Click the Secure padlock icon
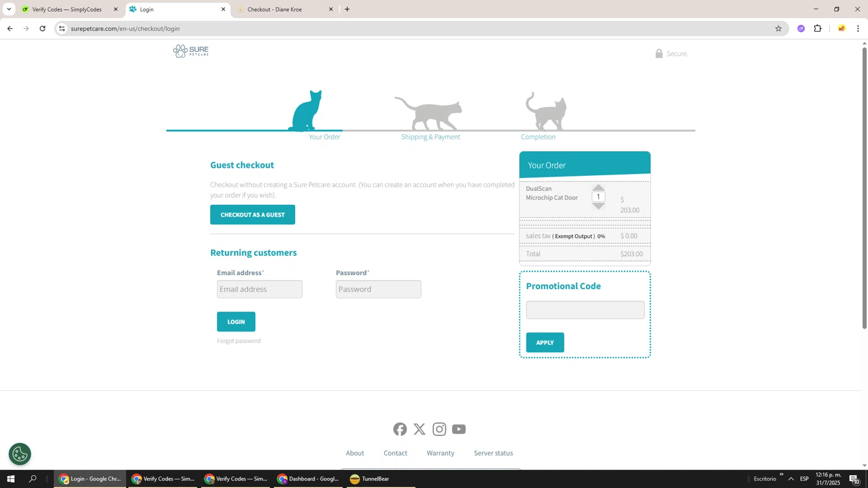Image resolution: width=868 pixels, height=488 pixels. [659, 53]
